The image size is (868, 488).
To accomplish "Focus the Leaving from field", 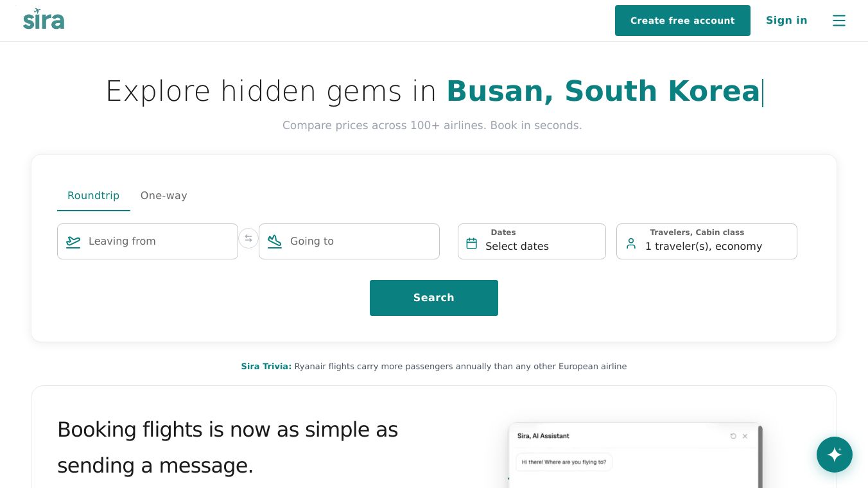I will point(157,241).
